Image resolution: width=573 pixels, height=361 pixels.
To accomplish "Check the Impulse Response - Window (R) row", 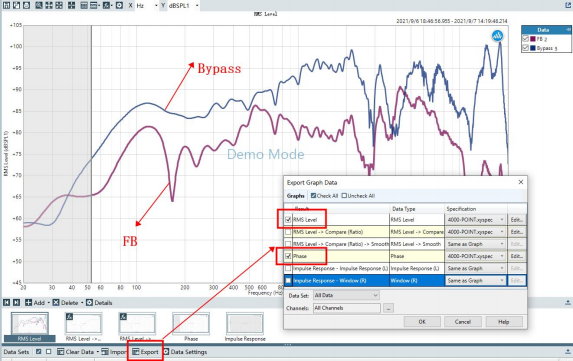I will coord(288,281).
